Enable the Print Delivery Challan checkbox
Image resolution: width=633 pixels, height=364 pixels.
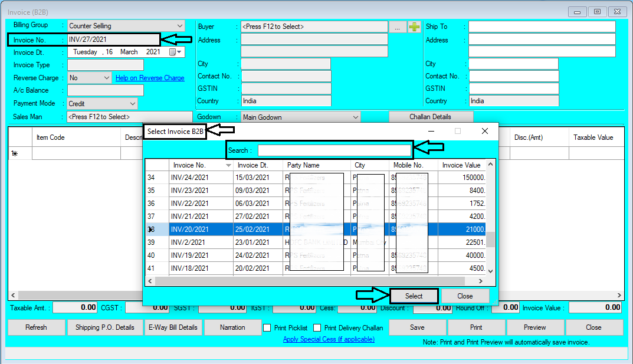(x=316, y=327)
